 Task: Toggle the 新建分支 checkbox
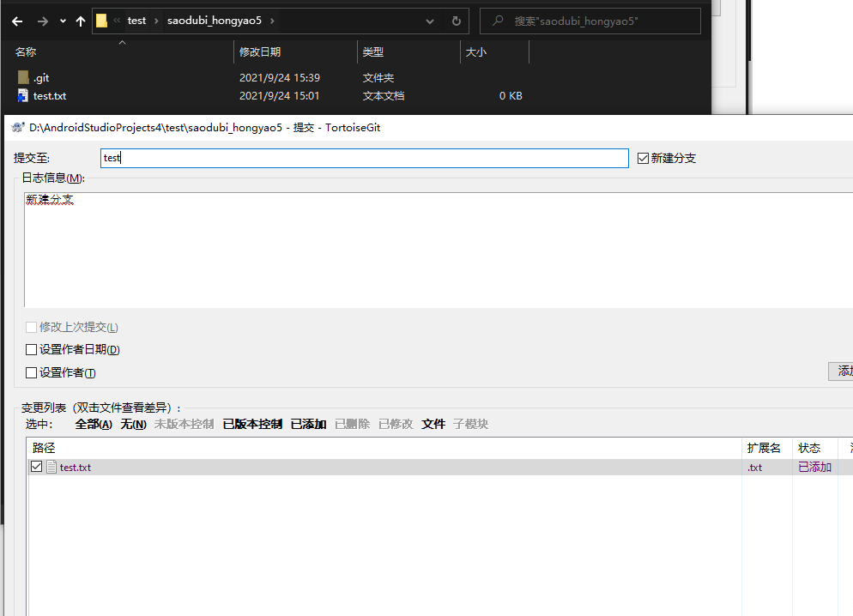pos(643,158)
